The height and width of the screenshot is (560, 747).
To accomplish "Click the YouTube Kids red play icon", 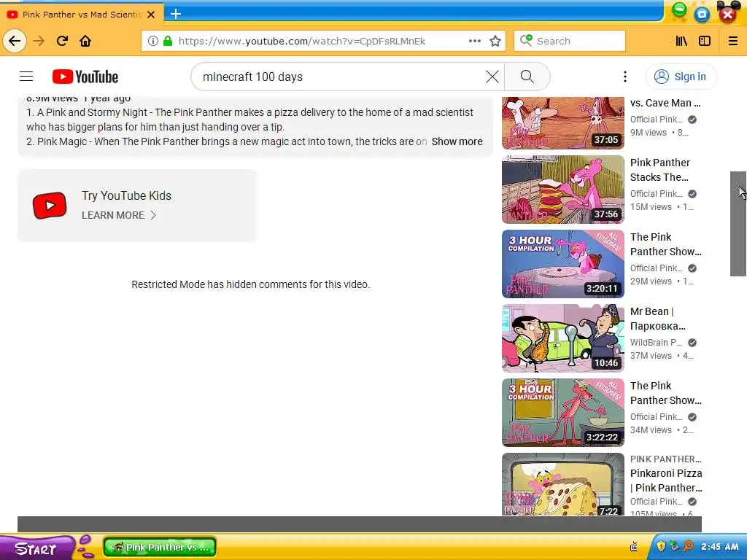I will click(x=50, y=206).
